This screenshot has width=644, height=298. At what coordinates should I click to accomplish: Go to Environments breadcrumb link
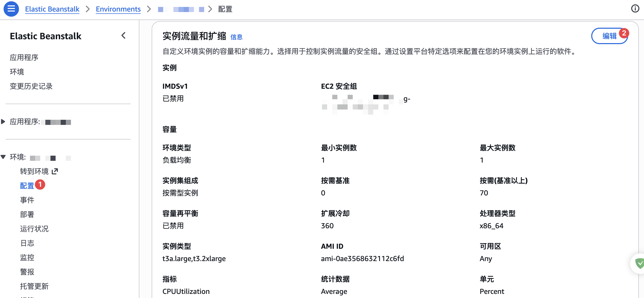[118, 9]
